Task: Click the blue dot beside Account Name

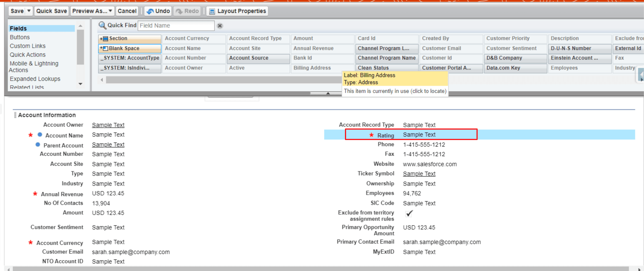Action: click(40, 135)
